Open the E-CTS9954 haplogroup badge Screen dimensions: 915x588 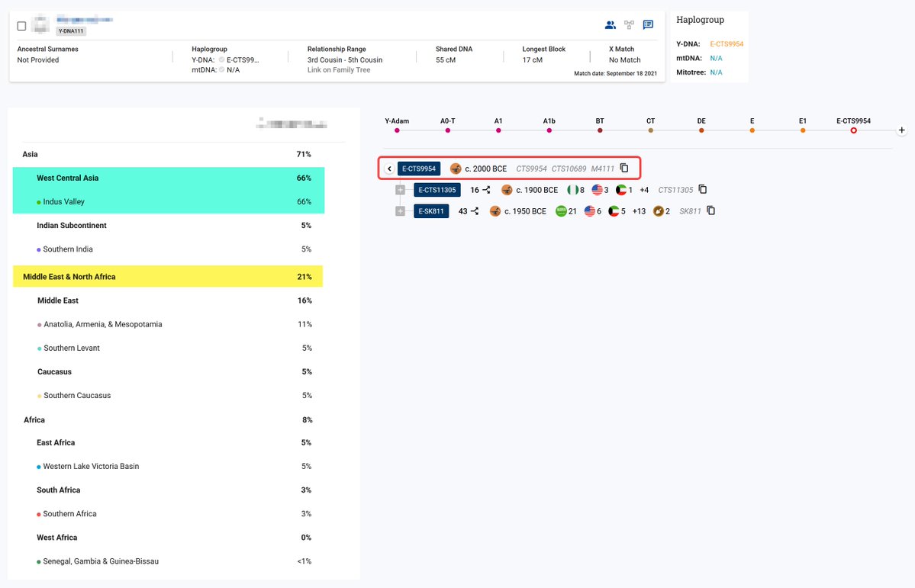coord(419,169)
